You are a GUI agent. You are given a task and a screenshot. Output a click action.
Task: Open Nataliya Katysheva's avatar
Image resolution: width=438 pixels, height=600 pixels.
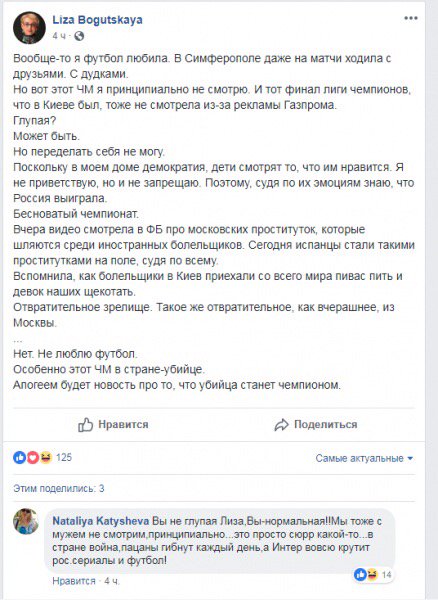[x=26, y=521]
